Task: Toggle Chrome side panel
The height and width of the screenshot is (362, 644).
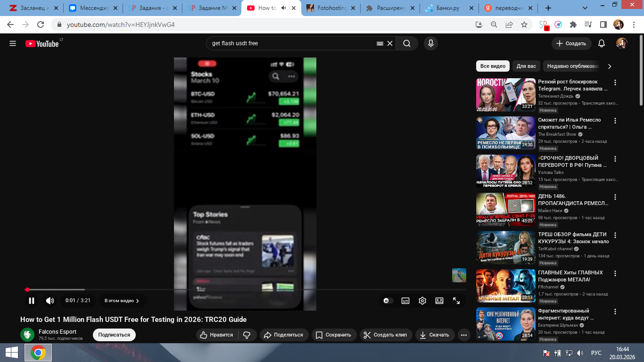Action: (x=603, y=25)
